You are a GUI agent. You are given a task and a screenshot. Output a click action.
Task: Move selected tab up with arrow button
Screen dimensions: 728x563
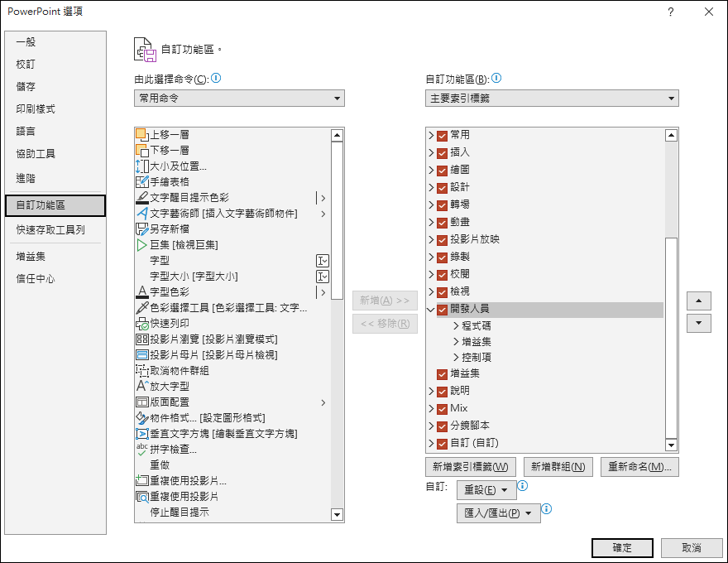[x=699, y=301]
